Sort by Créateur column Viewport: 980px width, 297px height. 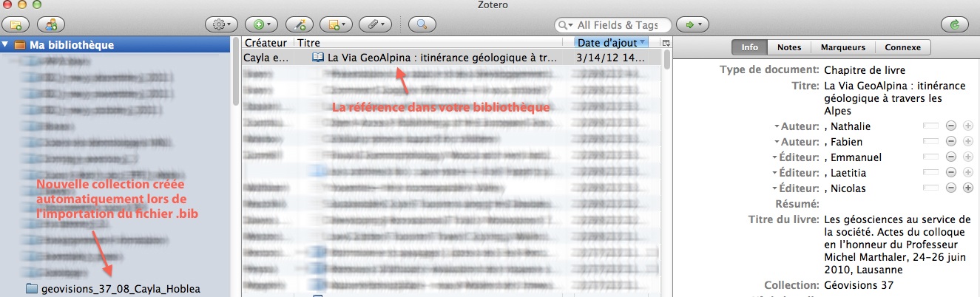point(266,43)
